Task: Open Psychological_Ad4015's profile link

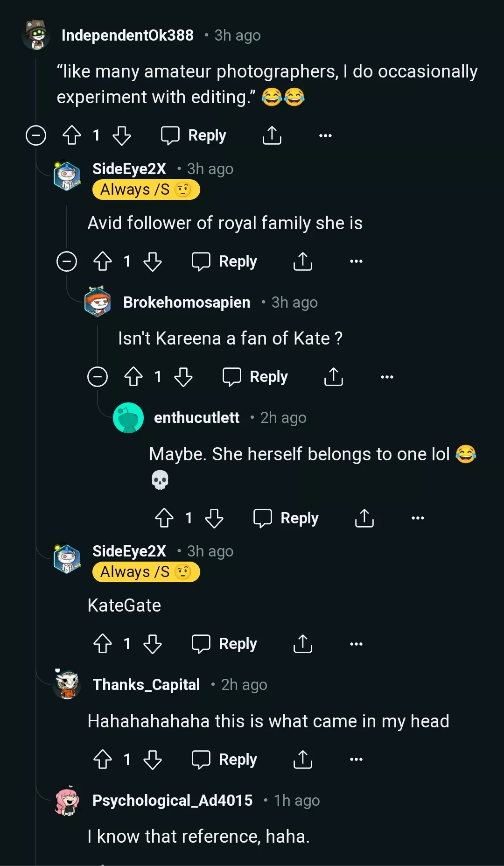Action: coord(172,801)
